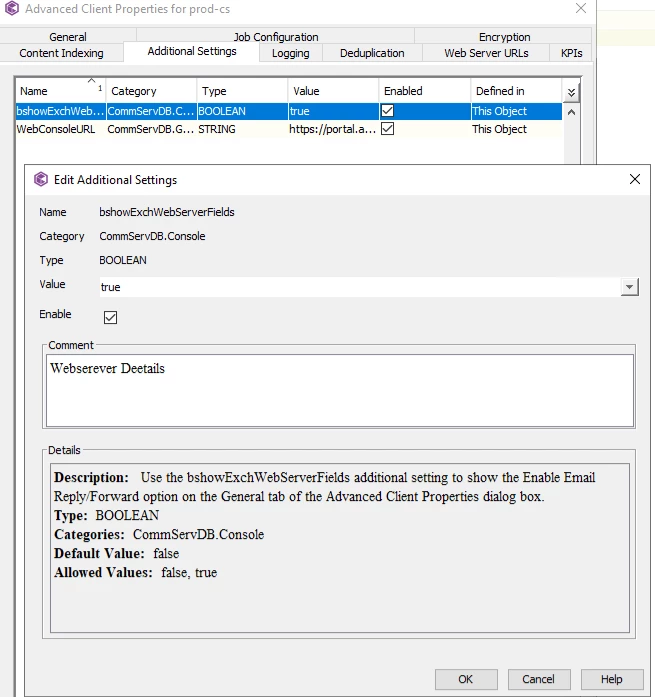Click the Description text in the Details box

(x=324, y=487)
